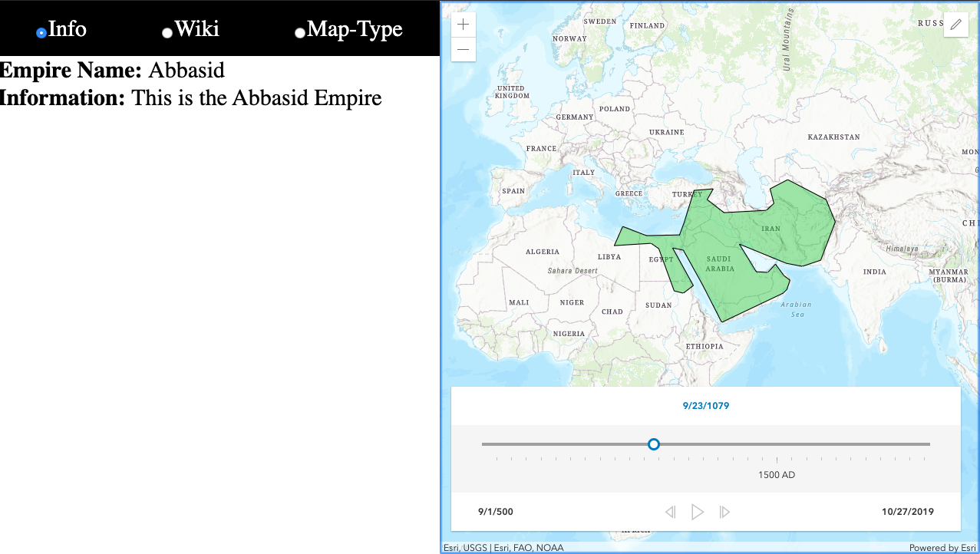Click the Niger label on map
The width and height of the screenshot is (980, 554).
pyautogui.click(x=572, y=302)
